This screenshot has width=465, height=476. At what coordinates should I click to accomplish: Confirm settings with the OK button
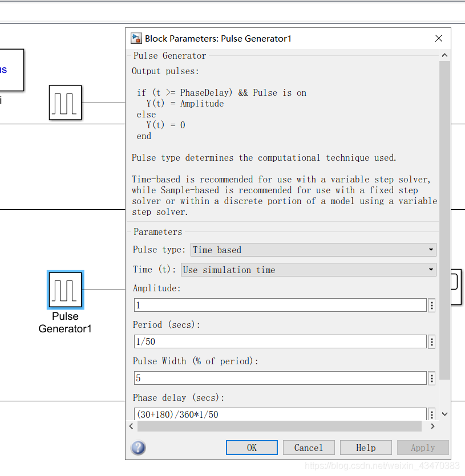252,447
